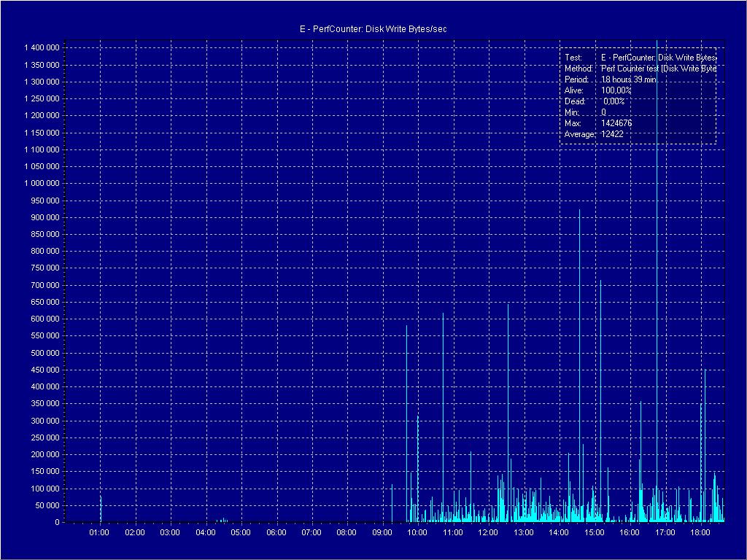Screen dimensions: 747x560
Task: Click the 18:00 time axis label
Action: (700, 533)
